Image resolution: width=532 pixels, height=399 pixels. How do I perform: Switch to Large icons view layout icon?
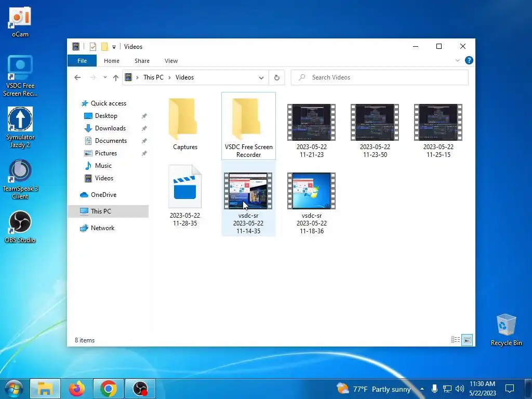click(x=467, y=340)
